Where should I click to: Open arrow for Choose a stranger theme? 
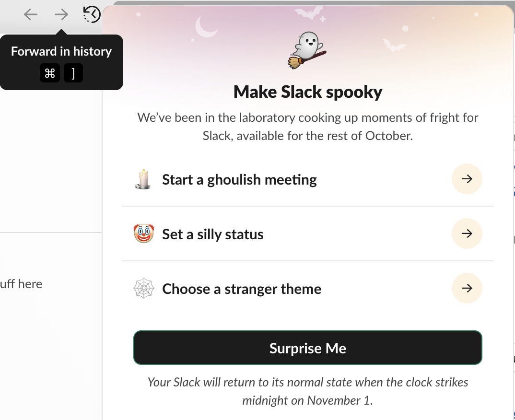(x=467, y=289)
